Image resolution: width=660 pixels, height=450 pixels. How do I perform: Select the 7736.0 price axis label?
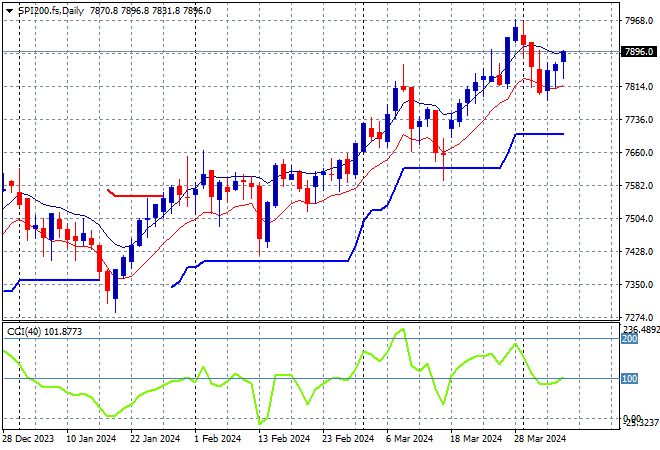[639, 120]
